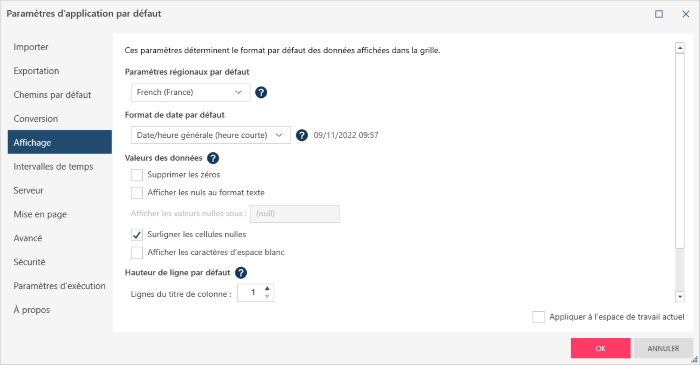Open the French (France) regional dropdown
700x365 pixels.
click(191, 92)
